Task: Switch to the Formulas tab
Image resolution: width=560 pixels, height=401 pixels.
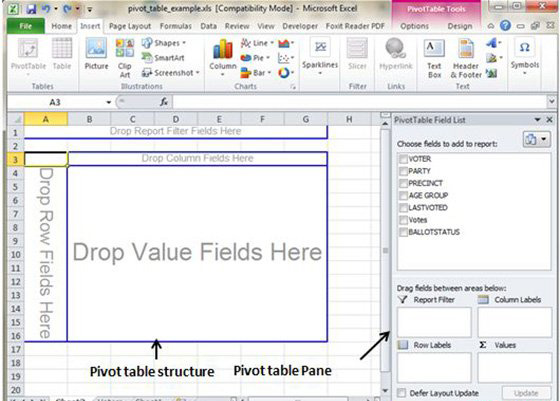Action: 175,26
